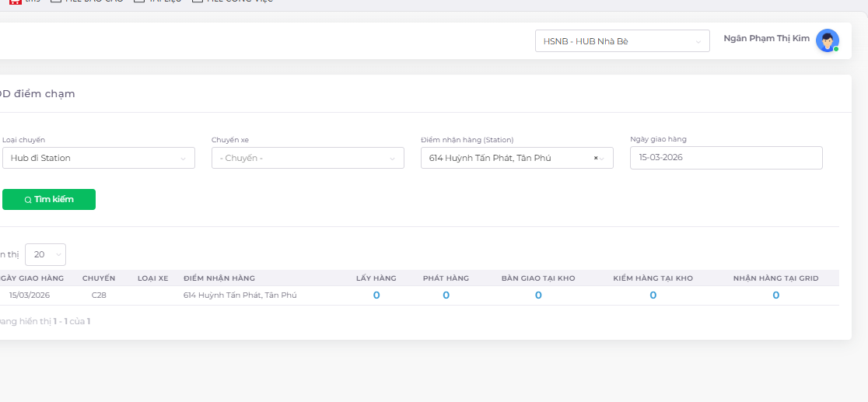This screenshot has height=402, width=868.
Task: Click the Tìm kiếm button
Action: (49, 200)
